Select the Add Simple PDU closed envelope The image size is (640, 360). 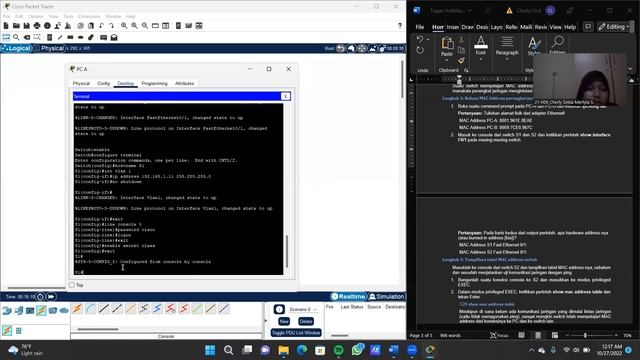click(104, 38)
